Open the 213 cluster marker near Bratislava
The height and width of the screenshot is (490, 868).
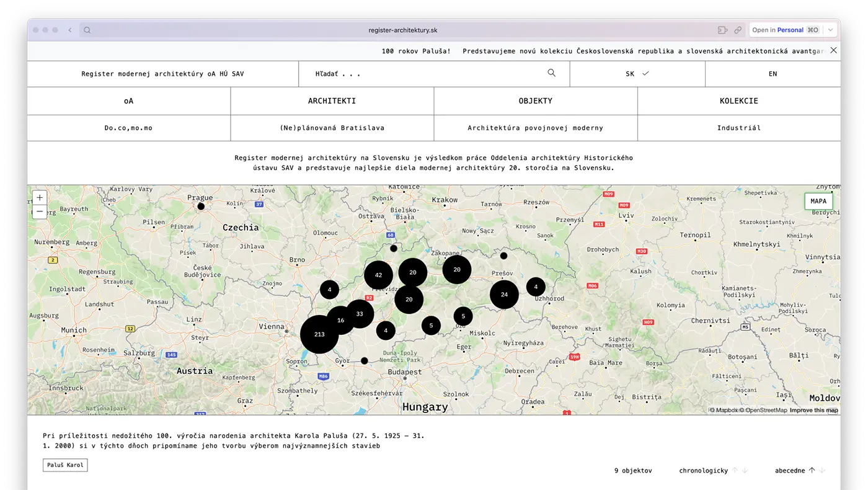pyautogui.click(x=319, y=334)
